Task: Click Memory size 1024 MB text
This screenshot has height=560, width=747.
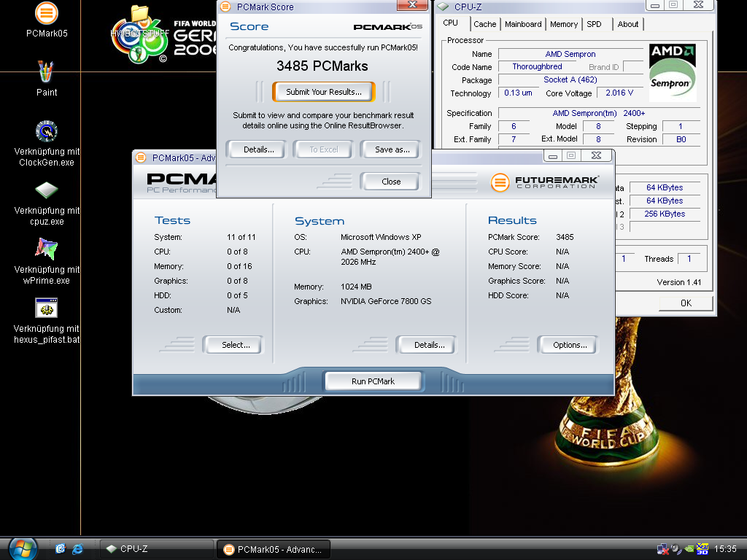Action: (356, 287)
